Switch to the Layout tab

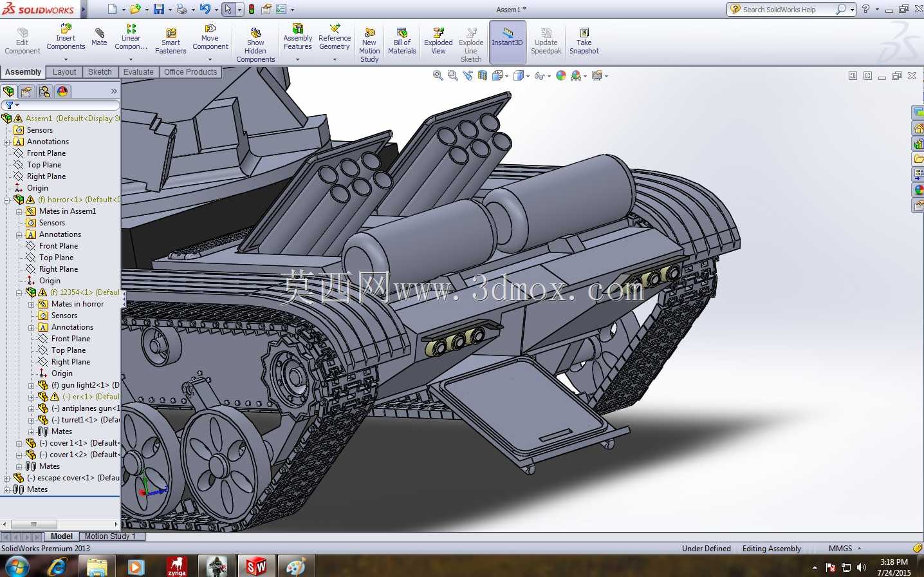(x=64, y=72)
